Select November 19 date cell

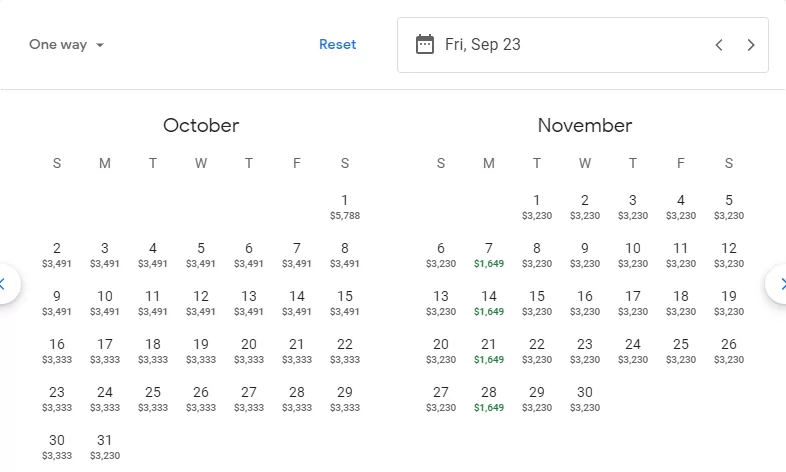729,303
